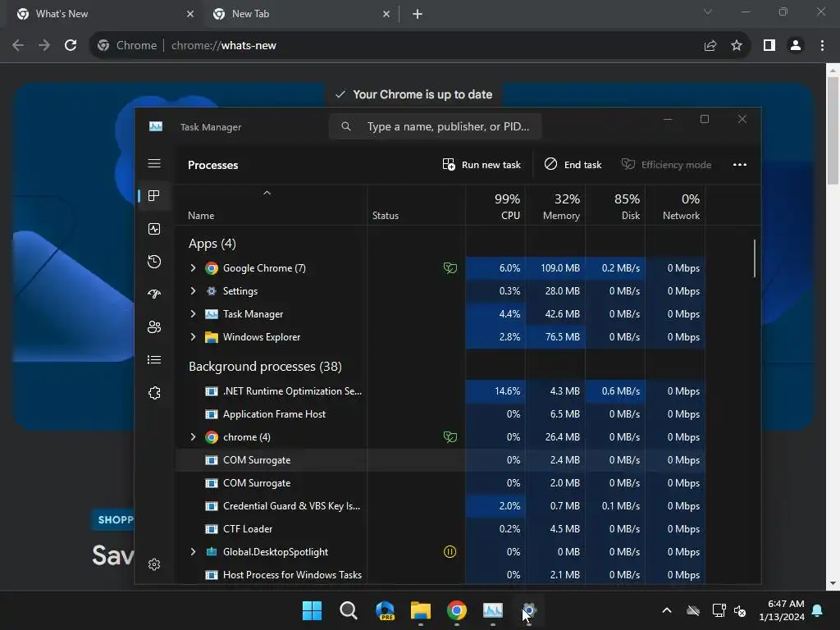840x630 pixels.
Task: Open the Services page in sidebar
Action: pos(154,393)
